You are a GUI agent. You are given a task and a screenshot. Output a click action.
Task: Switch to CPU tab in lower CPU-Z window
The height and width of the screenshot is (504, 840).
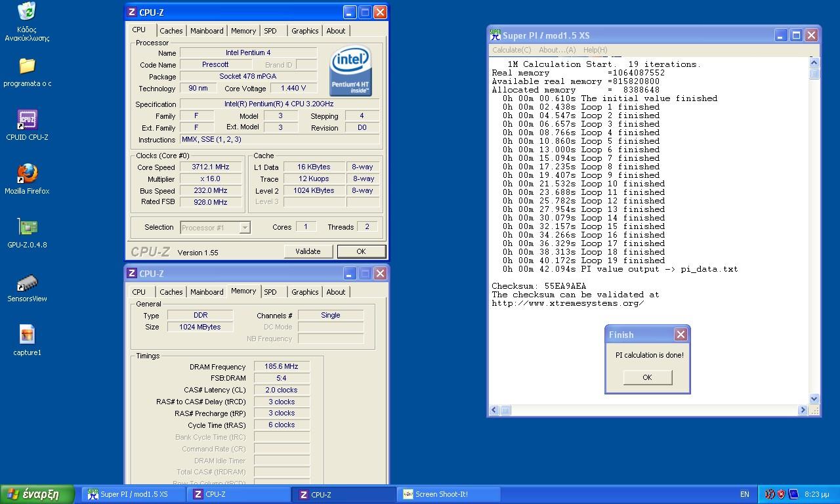click(139, 292)
